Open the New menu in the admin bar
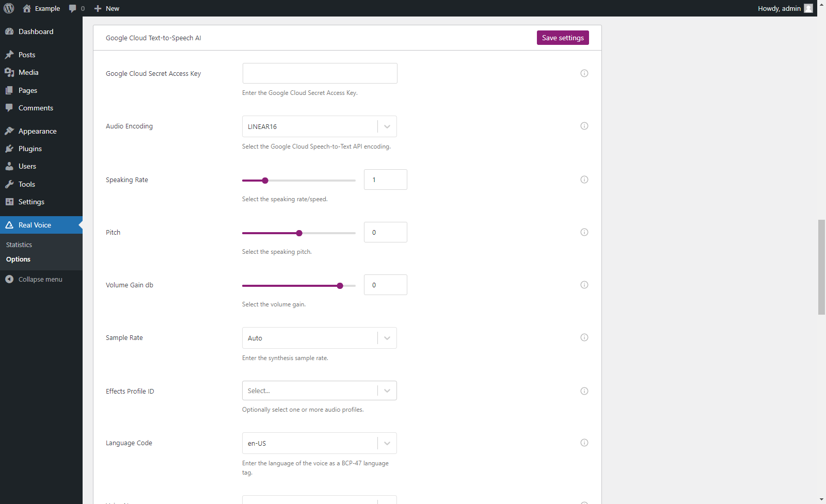826x504 pixels. tap(106, 8)
